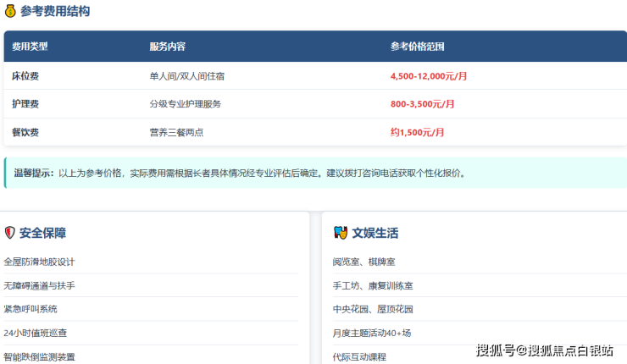
Task: Select the 护理费 row label
Action: click(x=25, y=104)
